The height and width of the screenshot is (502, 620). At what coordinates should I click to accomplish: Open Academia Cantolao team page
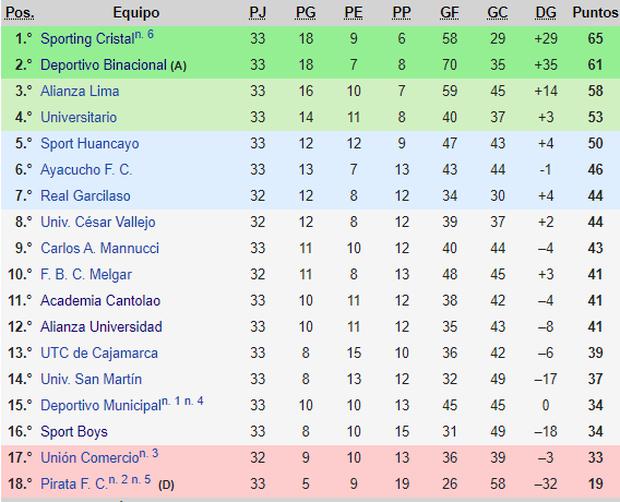coord(100,300)
